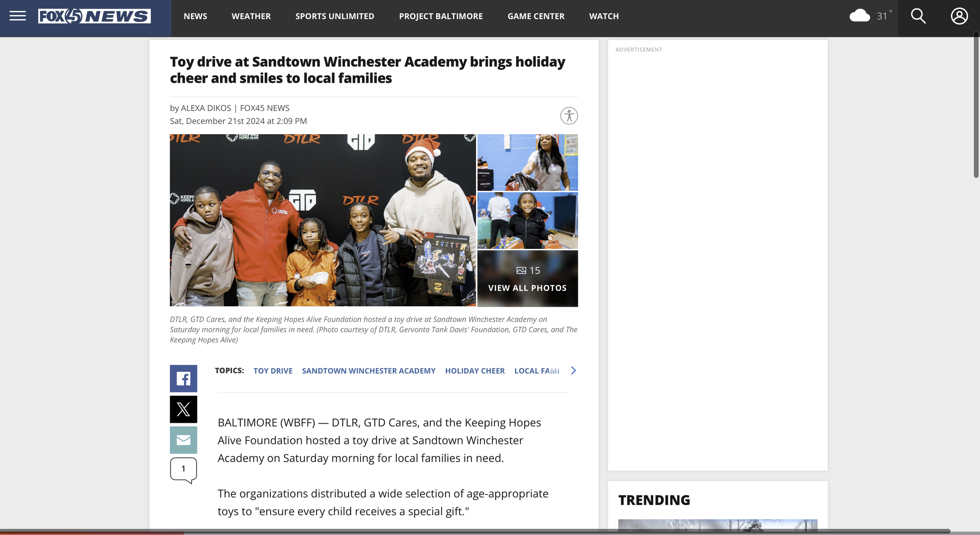Click the woman in Santa hat thumbnail
The height and width of the screenshot is (535, 980).
coord(527,162)
